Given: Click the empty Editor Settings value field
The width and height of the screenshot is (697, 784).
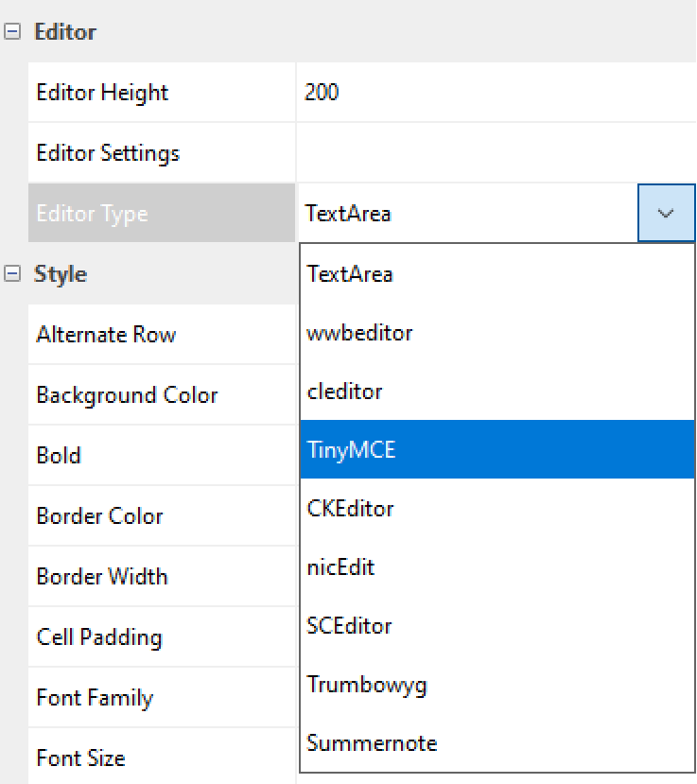Looking at the screenshot, I should 492,153.
